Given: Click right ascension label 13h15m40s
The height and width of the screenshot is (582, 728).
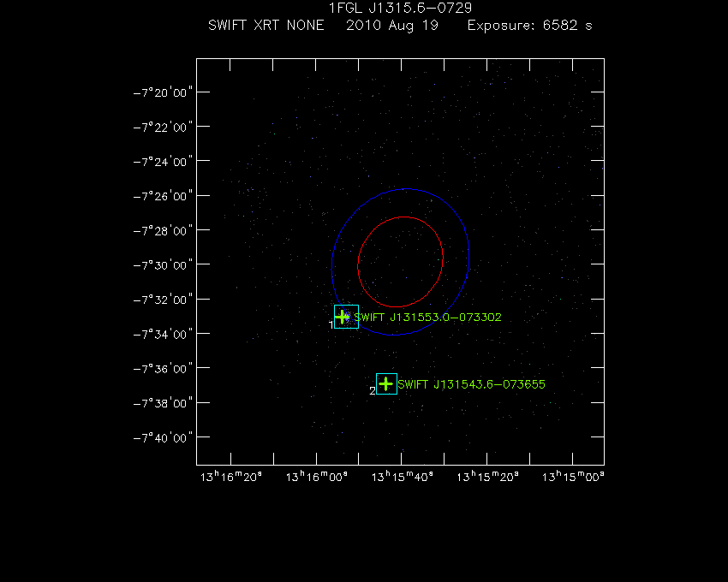Looking at the screenshot, I should [402, 477].
